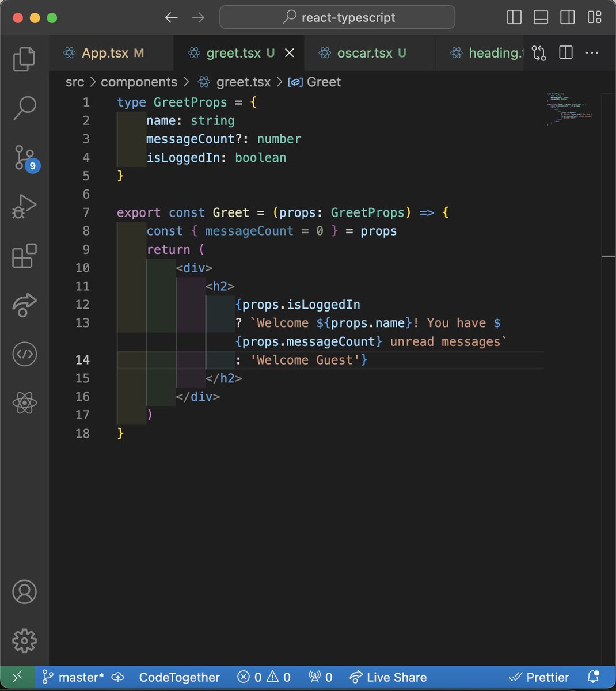Open the Run and Debug view
The image size is (616, 691).
coord(24,206)
